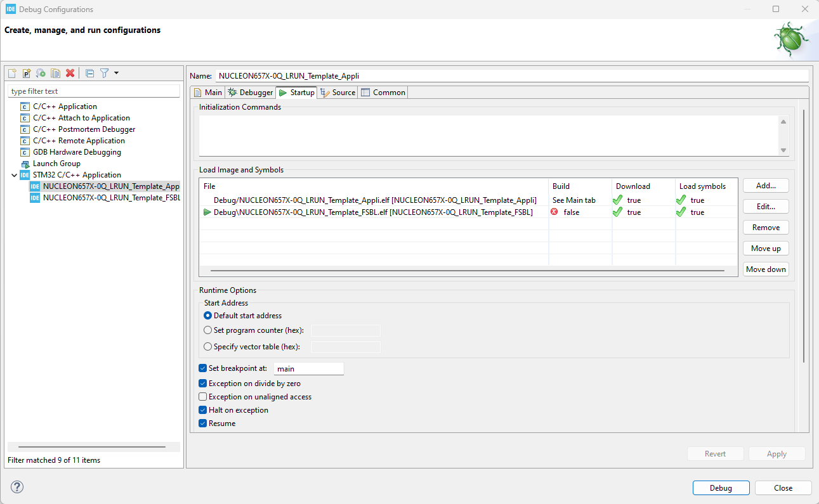Duplicate the selected launch configuration
This screenshot has height=504, width=819.
point(55,73)
